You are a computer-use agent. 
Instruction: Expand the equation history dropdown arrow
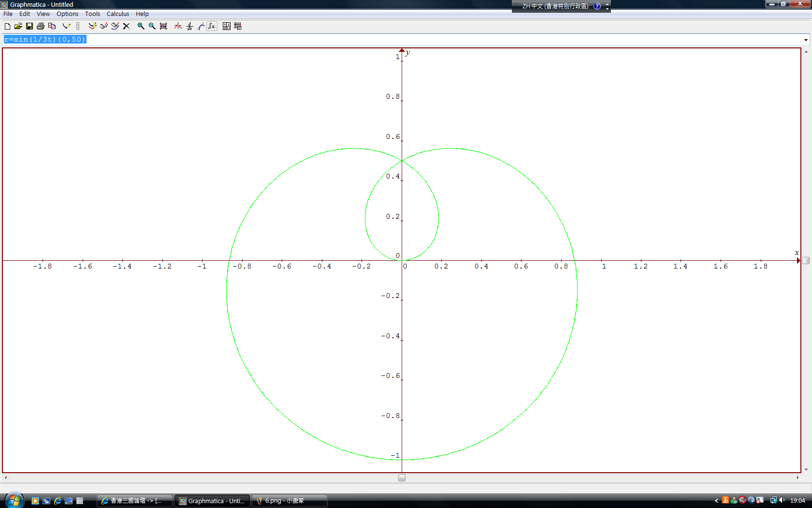pos(806,40)
